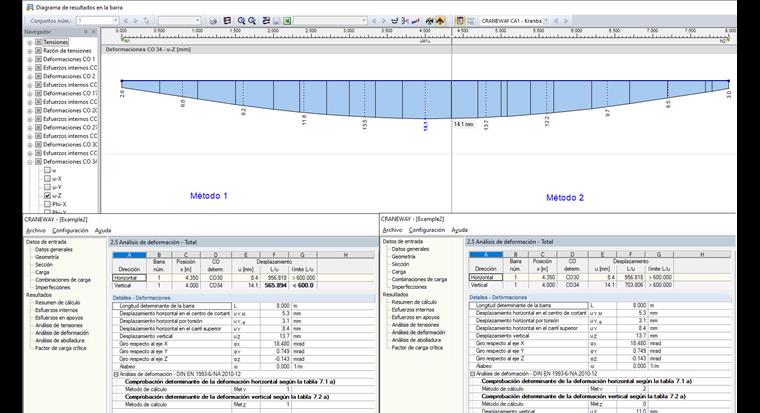Expand the Deformaciones CO 1 tree node
Viewport: 760px width, 413px height.
(x=30, y=60)
